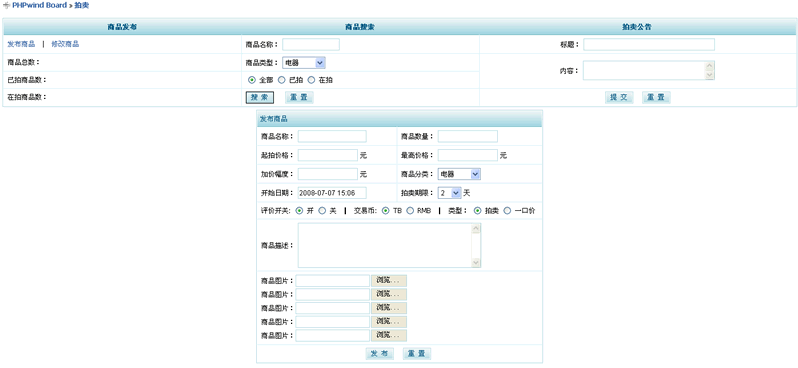Open the 发布商品 link

click(21, 44)
